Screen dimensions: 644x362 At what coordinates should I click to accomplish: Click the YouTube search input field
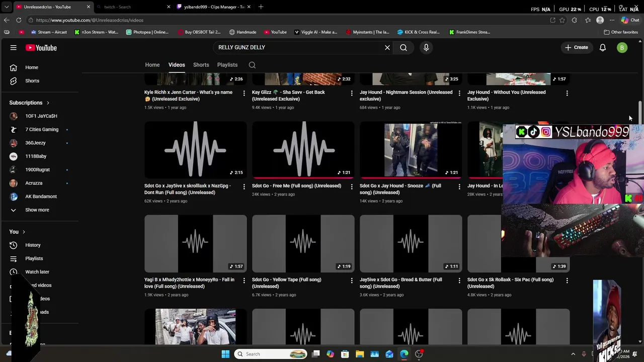coord(298,48)
